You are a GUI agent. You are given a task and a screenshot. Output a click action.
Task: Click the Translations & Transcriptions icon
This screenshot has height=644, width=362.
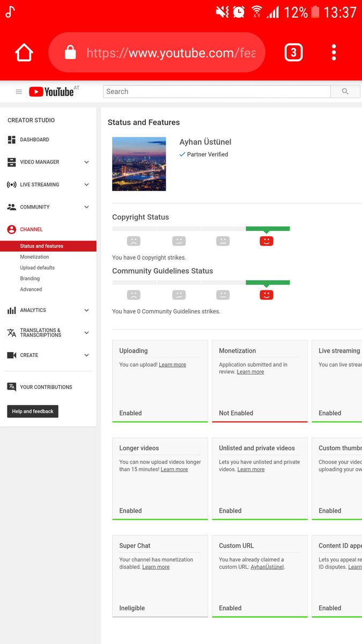pos(12,333)
